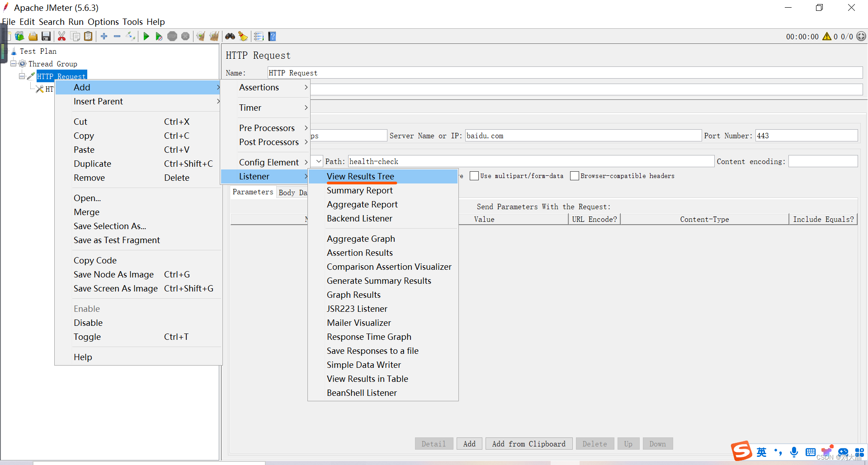Click the Reset Search broom icon
The height and width of the screenshot is (465, 868).
tap(243, 36)
